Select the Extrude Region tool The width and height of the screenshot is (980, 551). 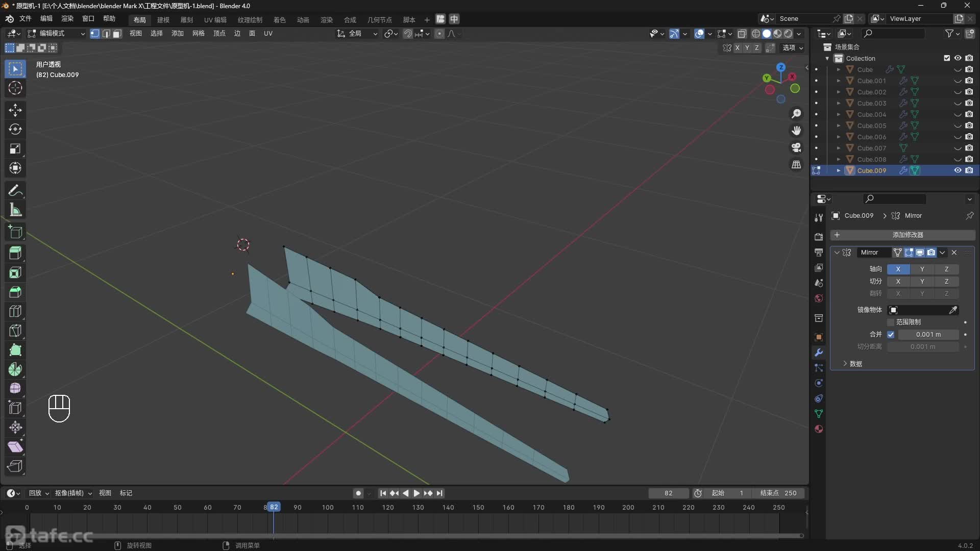click(x=15, y=253)
